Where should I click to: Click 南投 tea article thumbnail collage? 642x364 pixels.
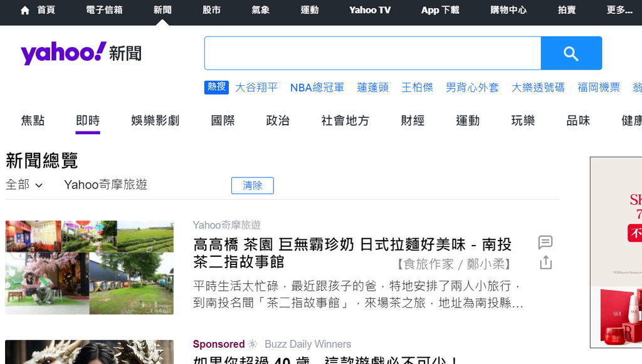[x=89, y=268]
